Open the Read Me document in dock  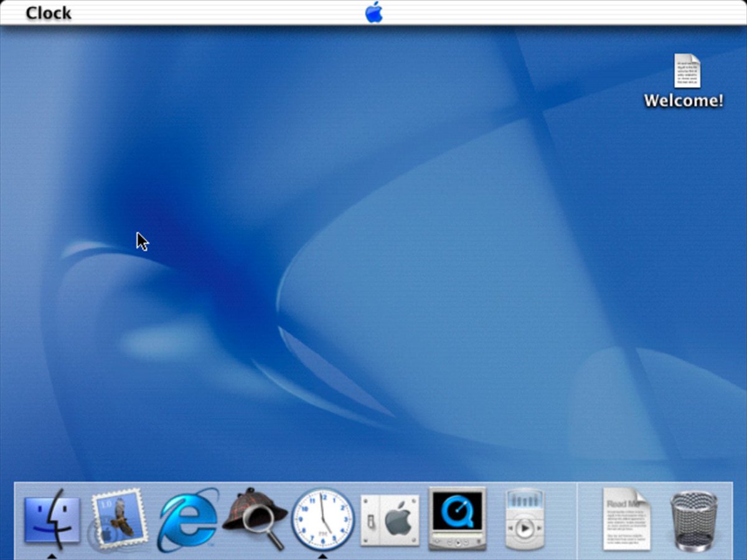(x=626, y=520)
